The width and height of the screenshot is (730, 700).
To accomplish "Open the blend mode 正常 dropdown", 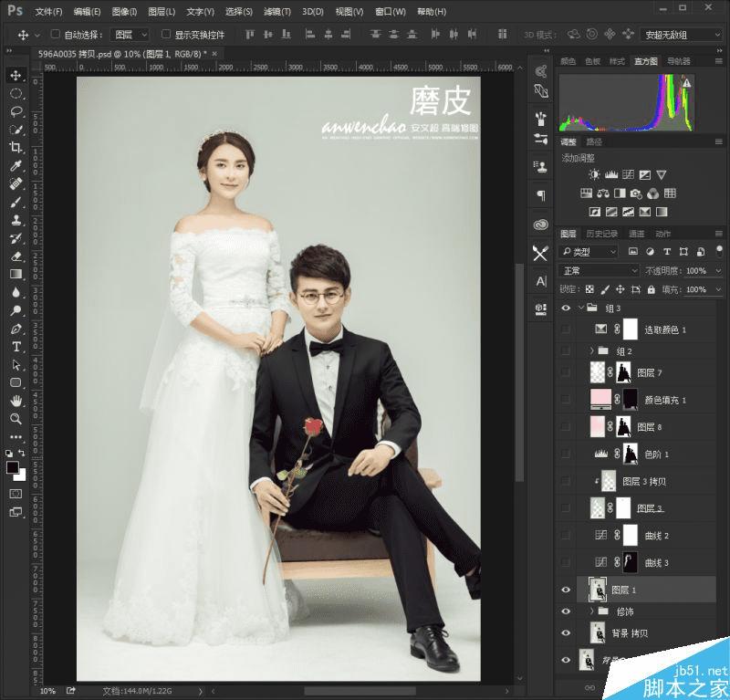I will click(599, 271).
